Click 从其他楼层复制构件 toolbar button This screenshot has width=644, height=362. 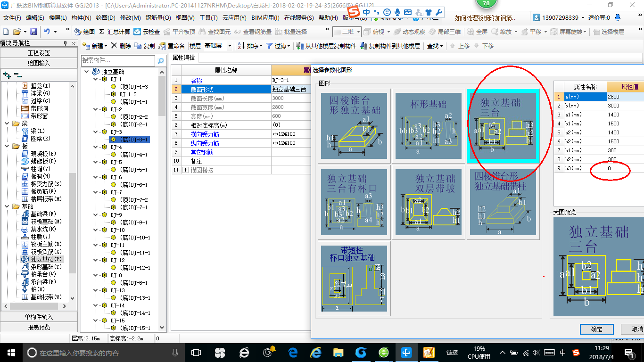(327, 46)
